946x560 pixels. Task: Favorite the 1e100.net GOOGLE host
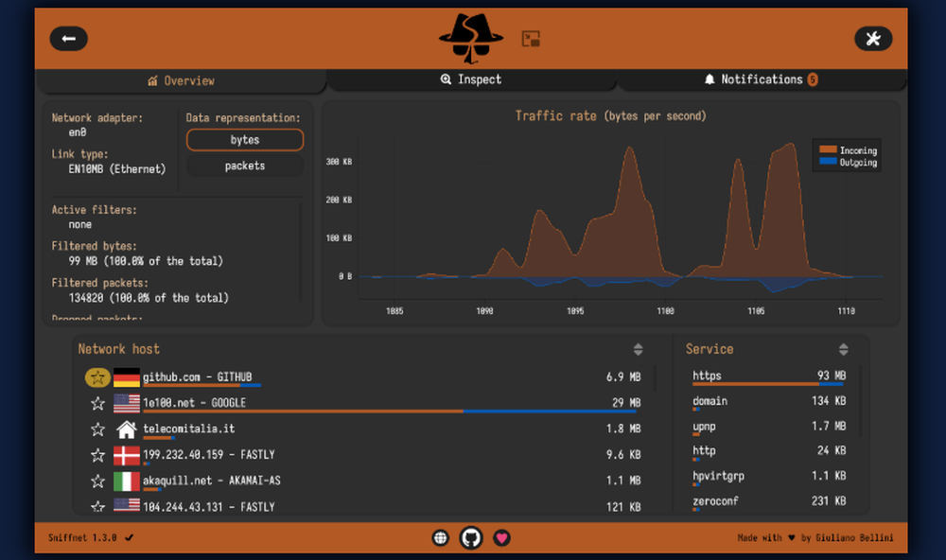tap(97, 403)
